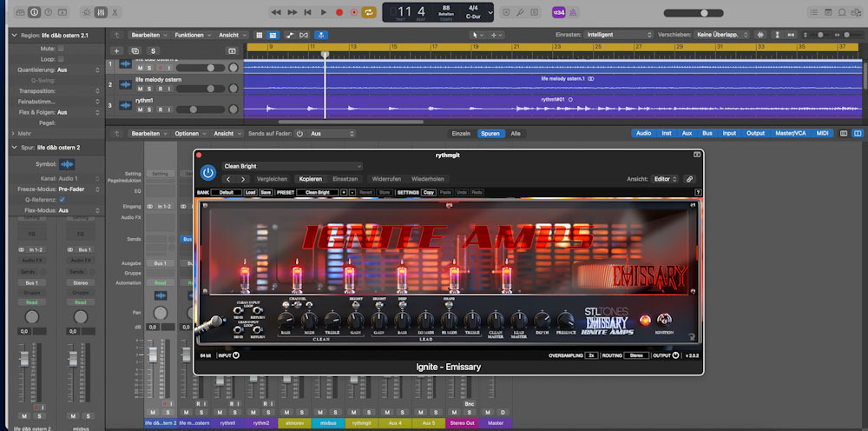Viewport: 868px width, 431px height.
Task: Toggle the blue Catch Playhead icon
Action: [x=321, y=35]
